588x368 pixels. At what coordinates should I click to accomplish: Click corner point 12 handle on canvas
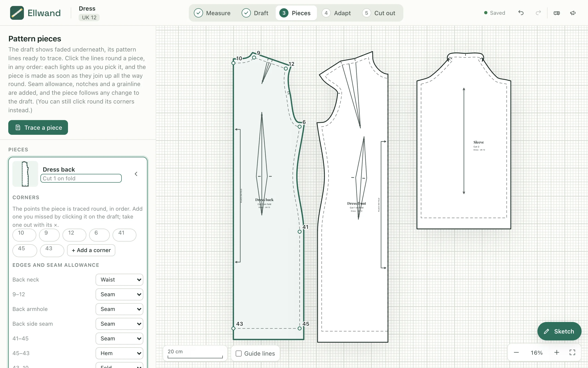286,69
